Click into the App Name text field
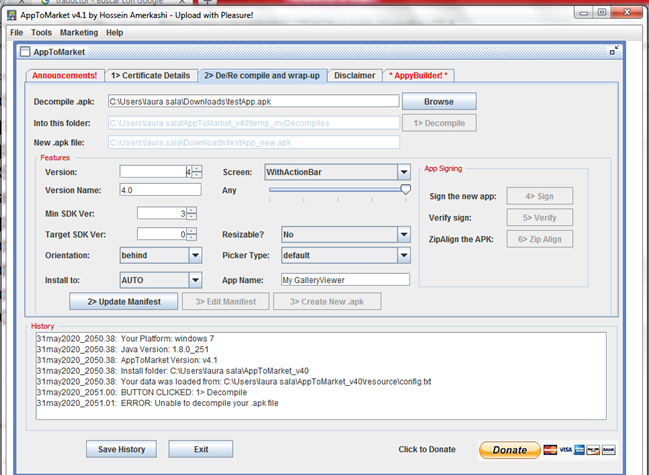The width and height of the screenshot is (649, 475). tap(345, 280)
